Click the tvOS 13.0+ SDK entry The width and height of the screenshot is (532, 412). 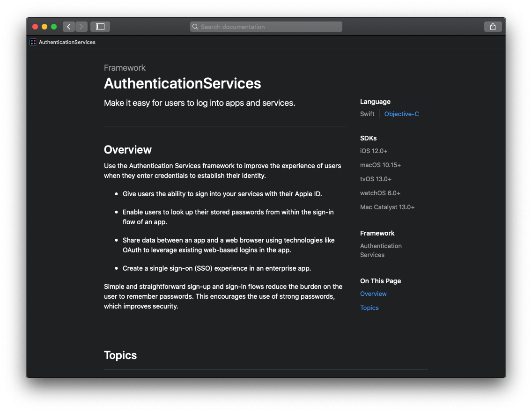(376, 179)
